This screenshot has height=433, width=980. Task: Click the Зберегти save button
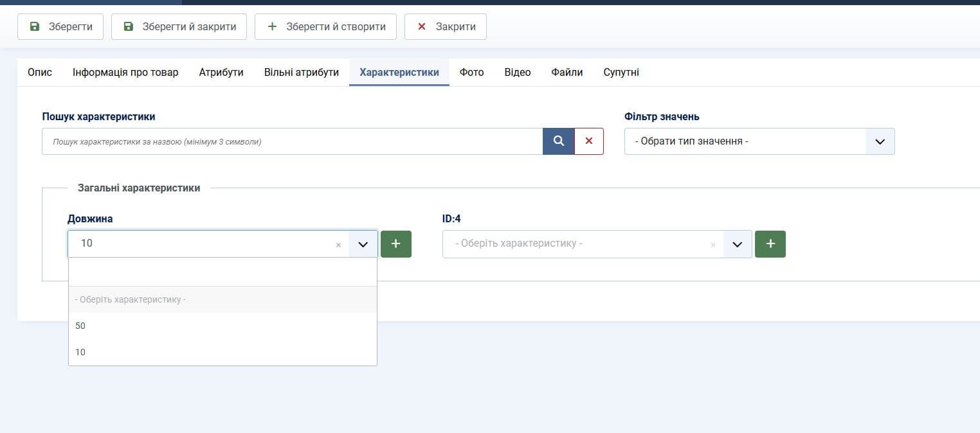tap(60, 27)
